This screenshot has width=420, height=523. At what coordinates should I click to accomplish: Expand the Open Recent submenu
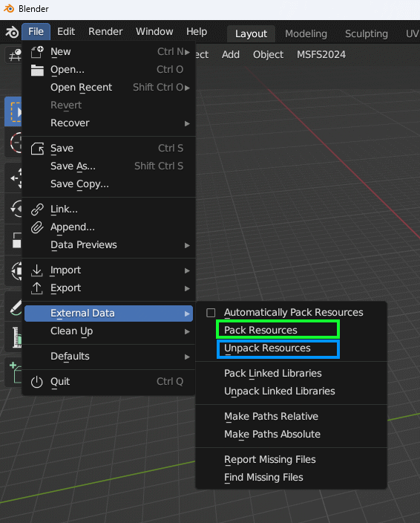187,88
